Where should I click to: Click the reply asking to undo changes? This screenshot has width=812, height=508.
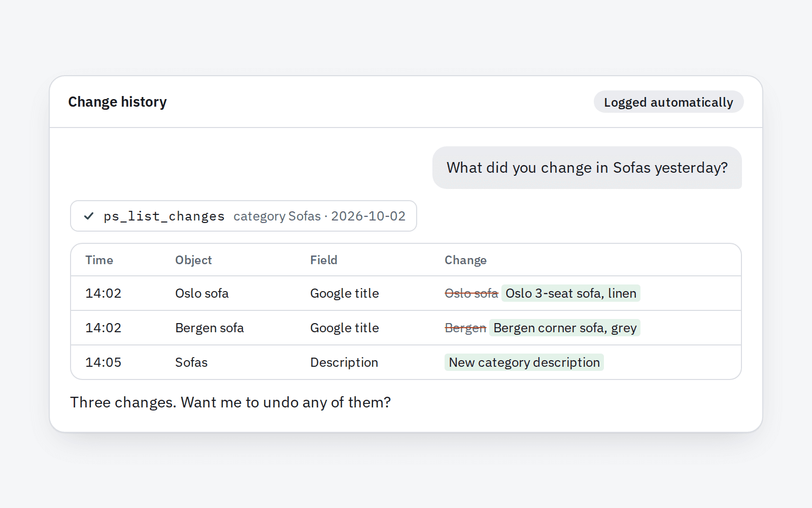click(230, 402)
